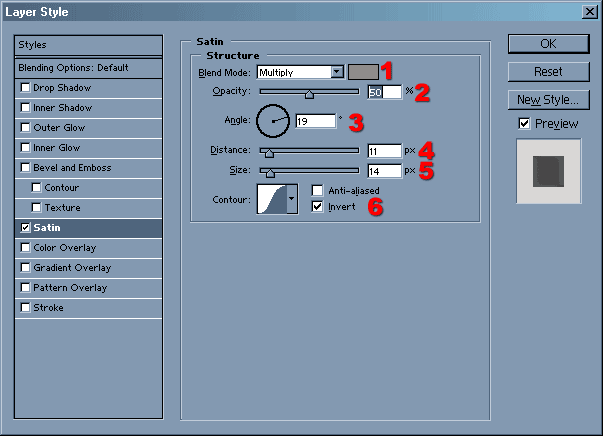Open the Pattern Overlay settings row
Image resolution: width=603 pixels, height=436 pixels.
(88, 288)
